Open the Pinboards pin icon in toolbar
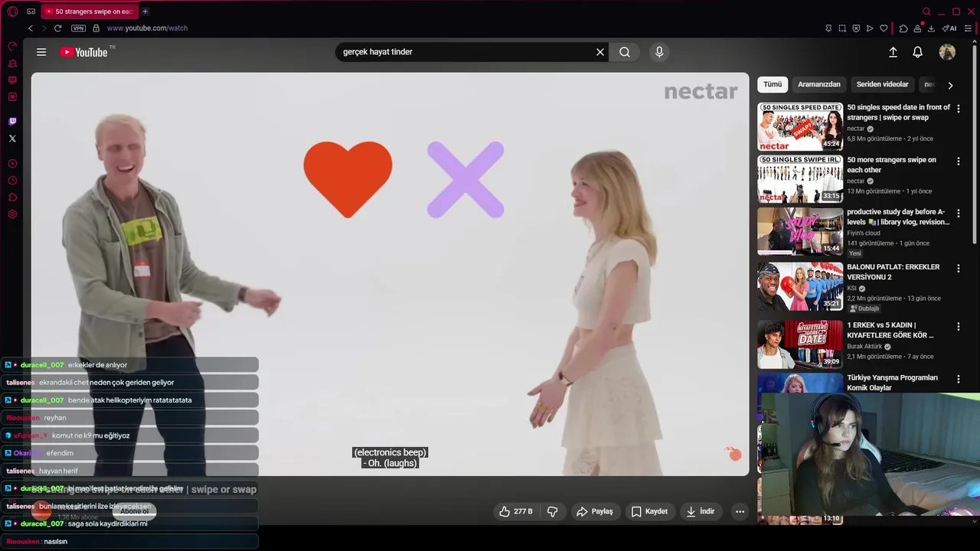 tap(828, 28)
